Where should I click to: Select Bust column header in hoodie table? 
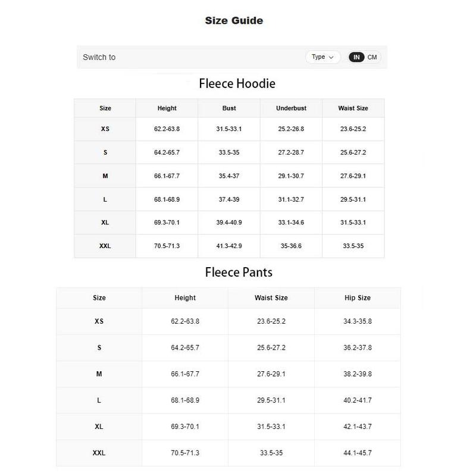229,108
